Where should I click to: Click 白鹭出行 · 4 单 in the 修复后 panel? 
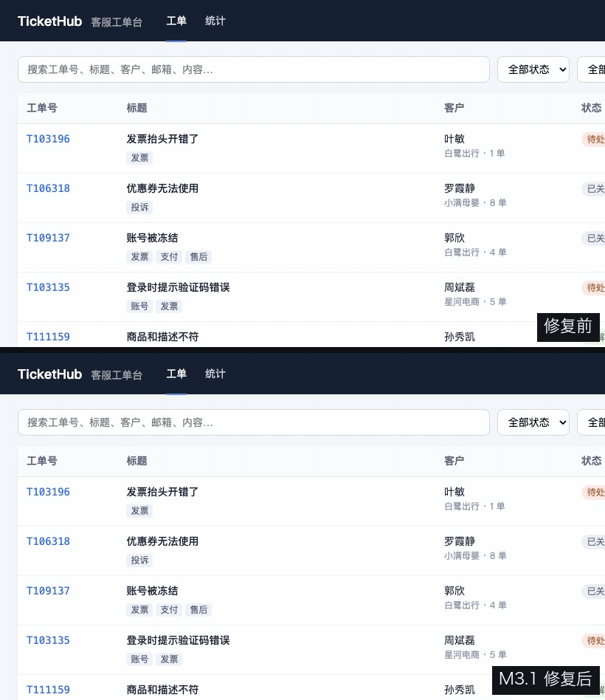point(475,605)
